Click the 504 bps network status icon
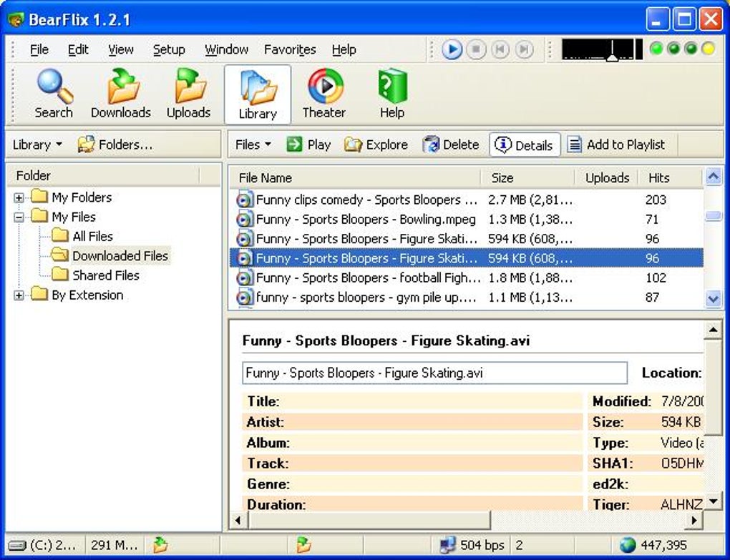The width and height of the screenshot is (730, 560). (x=447, y=545)
